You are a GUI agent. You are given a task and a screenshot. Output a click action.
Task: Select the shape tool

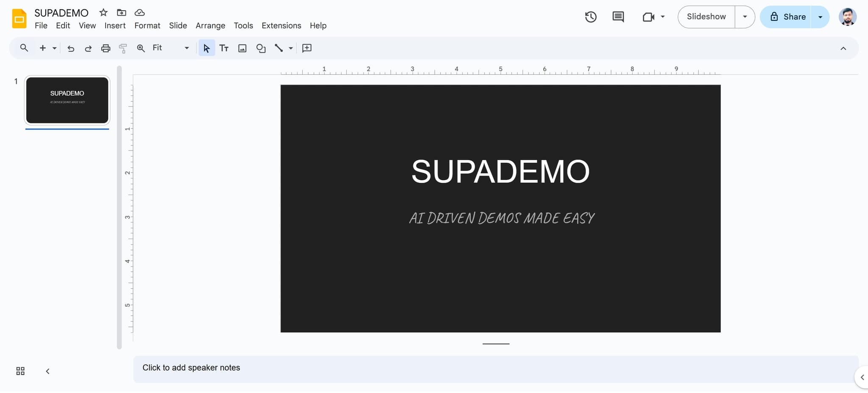click(260, 48)
